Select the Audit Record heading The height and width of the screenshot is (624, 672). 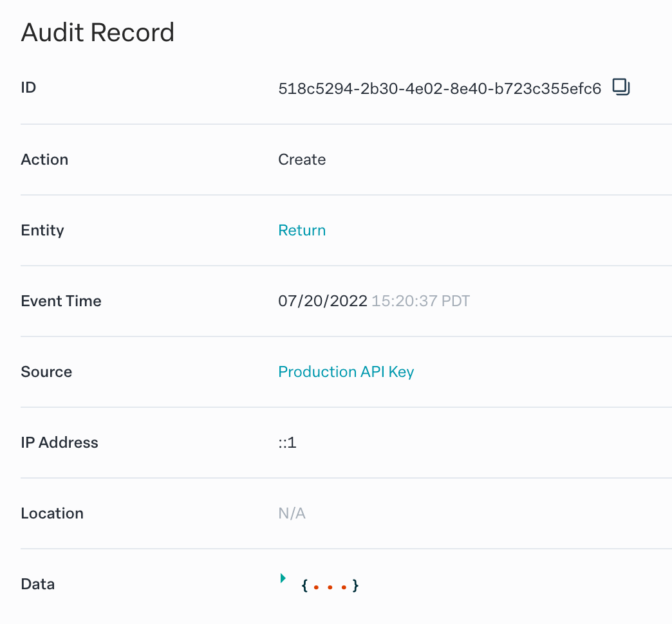point(97,32)
